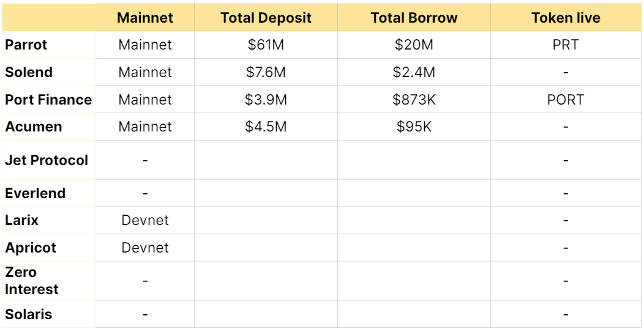This screenshot has height=332, width=644.
Task: Click the $61M deposit cell
Action: pos(266,45)
